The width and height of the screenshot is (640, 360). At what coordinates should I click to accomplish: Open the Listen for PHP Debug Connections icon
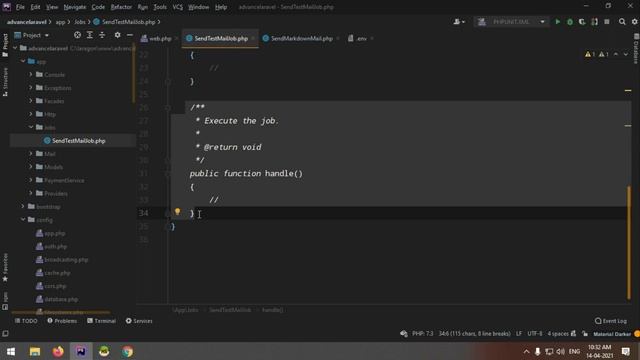(594, 22)
